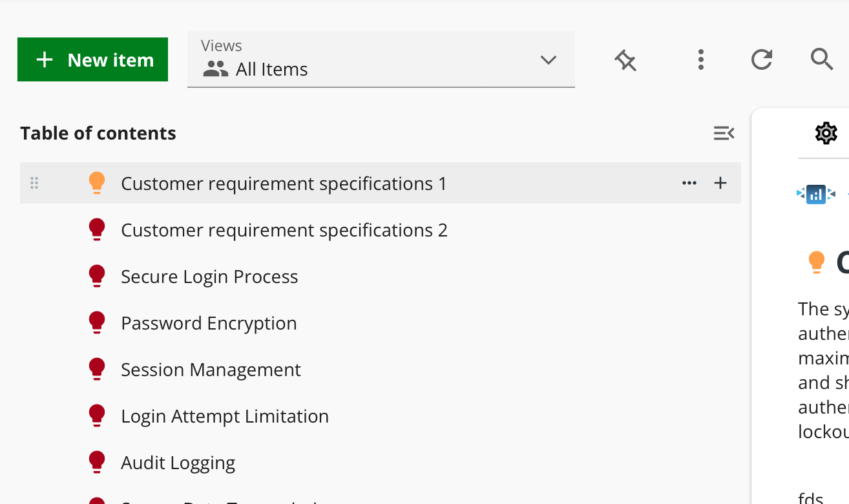Click the blue chart icon in detail panel
Screen dimensions: 849x504
pos(816,194)
